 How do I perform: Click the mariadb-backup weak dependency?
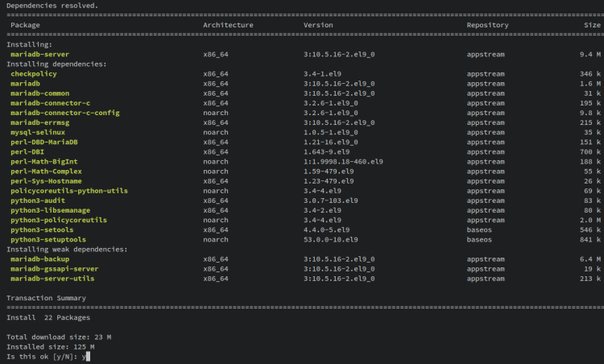click(39, 259)
